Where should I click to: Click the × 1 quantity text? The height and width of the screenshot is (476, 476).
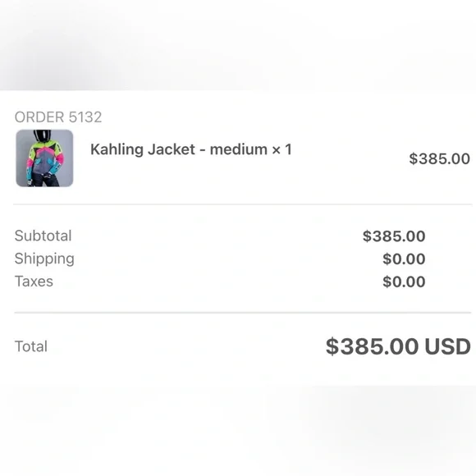click(x=281, y=149)
